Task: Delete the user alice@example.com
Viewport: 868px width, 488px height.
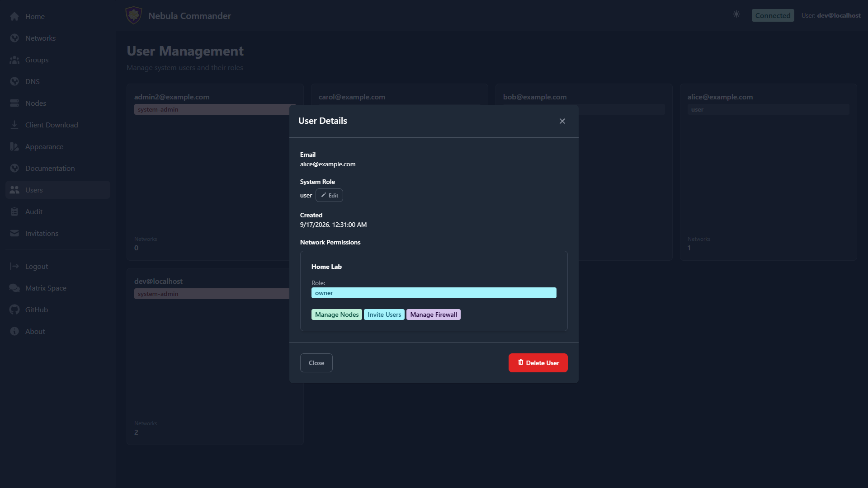Action: pyautogui.click(x=538, y=363)
